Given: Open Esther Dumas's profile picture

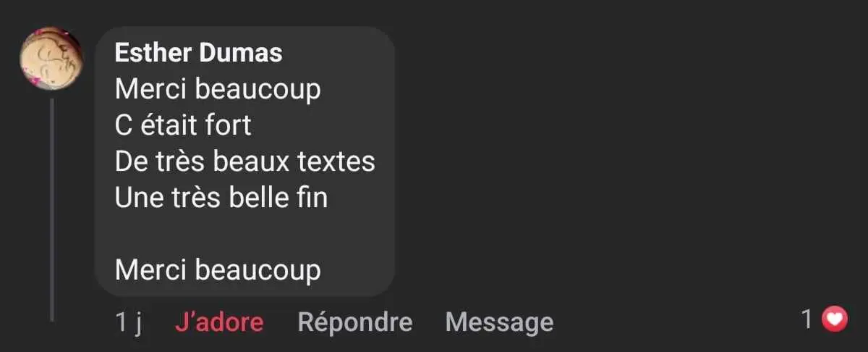Looking at the screenshot, I should click(x=50, y=60).
